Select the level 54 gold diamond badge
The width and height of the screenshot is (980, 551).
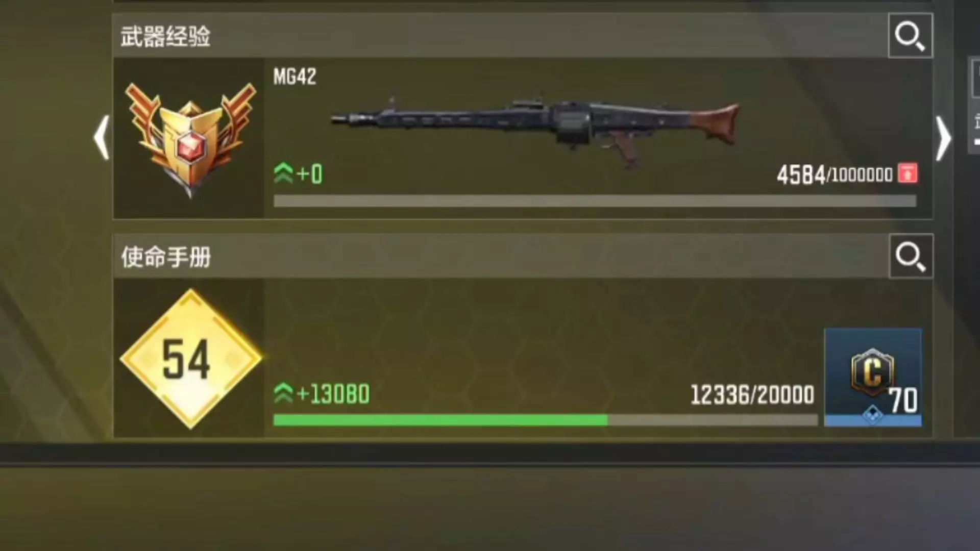pyautogui.click(x=190, y=359)
